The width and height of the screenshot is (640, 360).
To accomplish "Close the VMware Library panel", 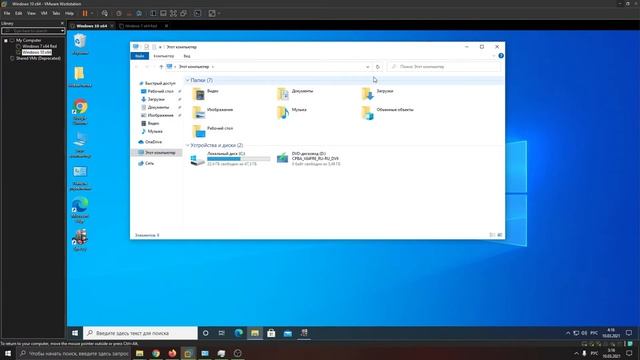I will [x=62, y=23].
